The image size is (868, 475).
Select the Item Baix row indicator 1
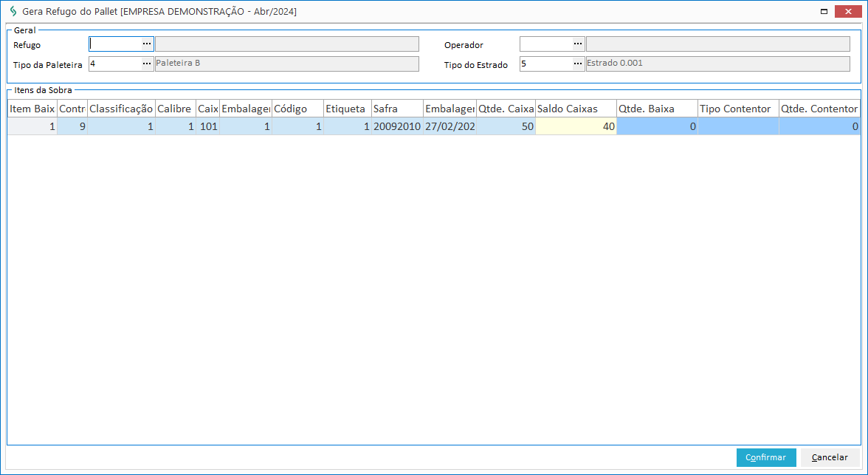(x=32, y=126)
